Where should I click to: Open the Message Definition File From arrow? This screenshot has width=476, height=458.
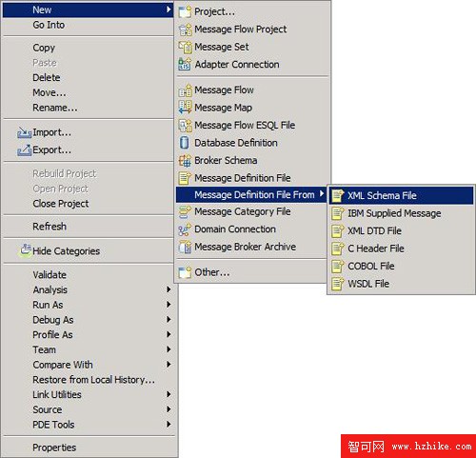(322, 193)
